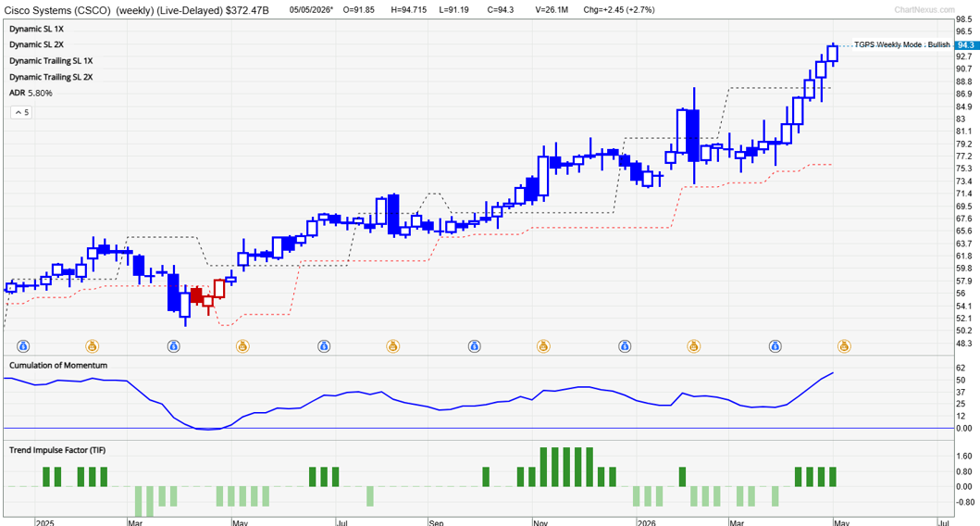
Task: Click blue dividend icon left of 2025 label
Action: [23, 345]
